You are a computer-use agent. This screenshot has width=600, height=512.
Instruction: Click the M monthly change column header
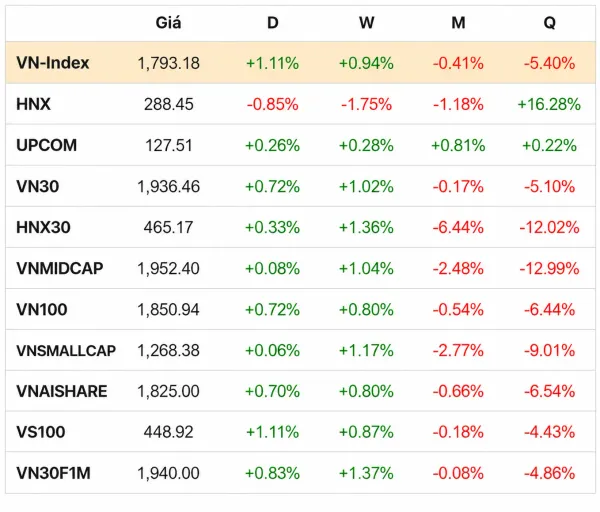458,23
